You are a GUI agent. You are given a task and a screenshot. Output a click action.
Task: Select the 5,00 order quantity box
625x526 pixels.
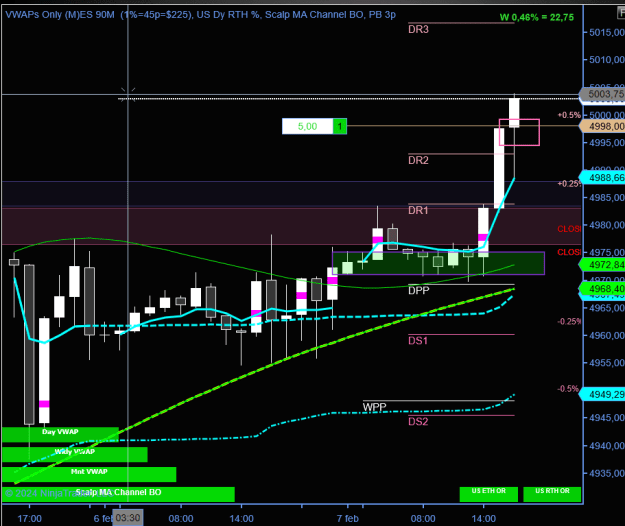pos(307,126)
